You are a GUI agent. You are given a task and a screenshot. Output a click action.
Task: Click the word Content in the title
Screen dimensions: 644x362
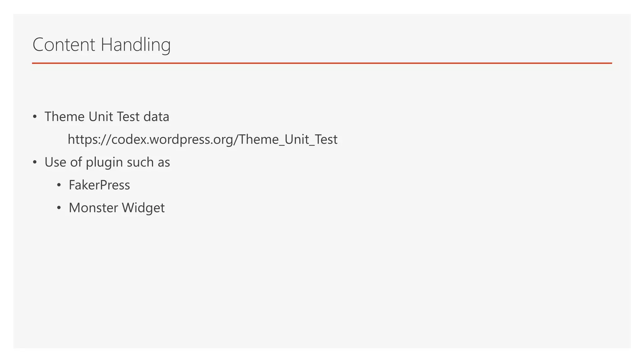(64, 45)
